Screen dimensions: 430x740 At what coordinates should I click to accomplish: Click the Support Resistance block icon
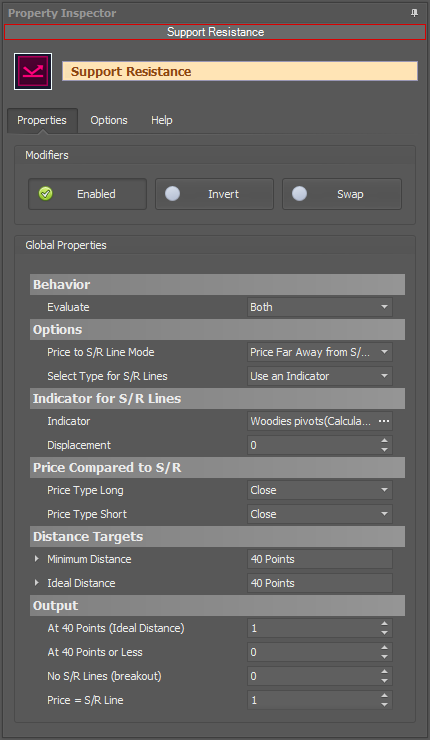33,71
